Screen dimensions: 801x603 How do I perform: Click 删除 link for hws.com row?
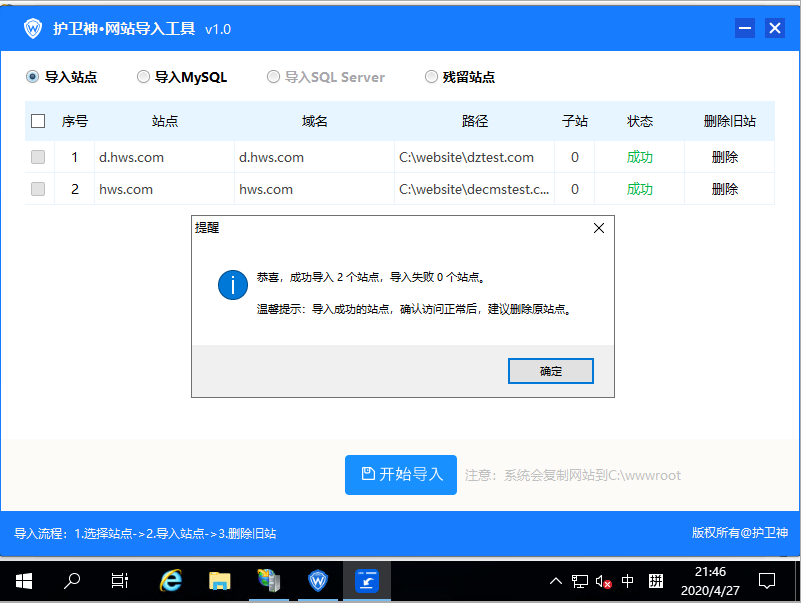point(725,189)
